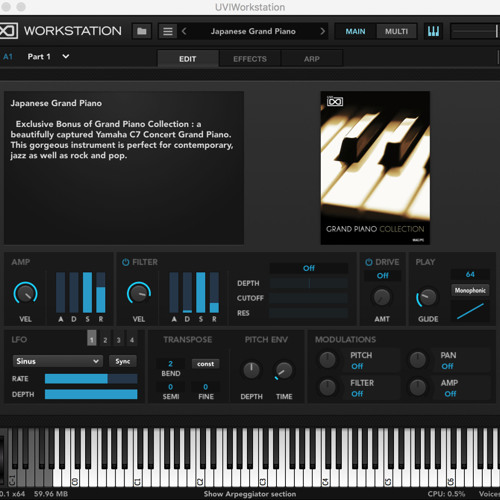Adjust the AMP modulation knob
Viewport: 500px width, 500px height.
coord(418,387)
